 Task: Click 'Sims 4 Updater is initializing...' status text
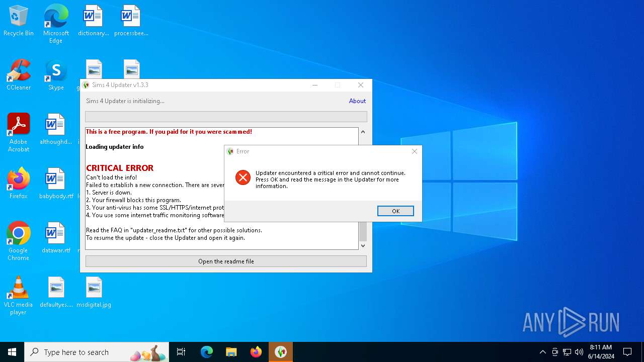click(125, 101)
